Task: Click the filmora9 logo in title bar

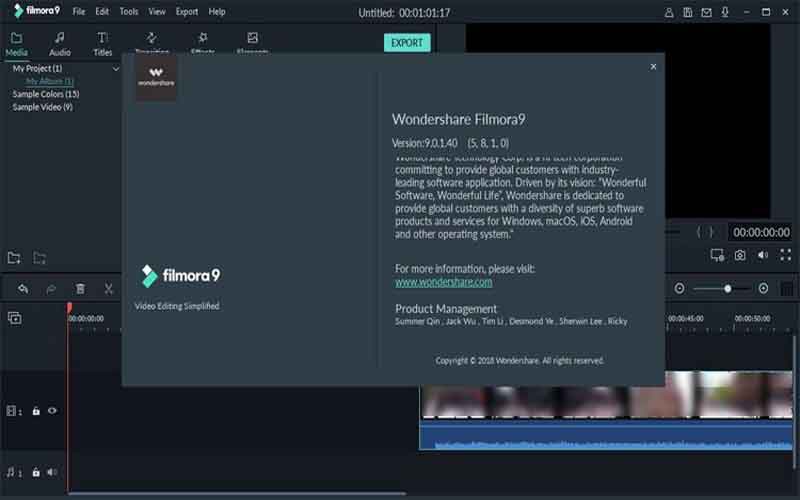Action: tap(37, 11)
